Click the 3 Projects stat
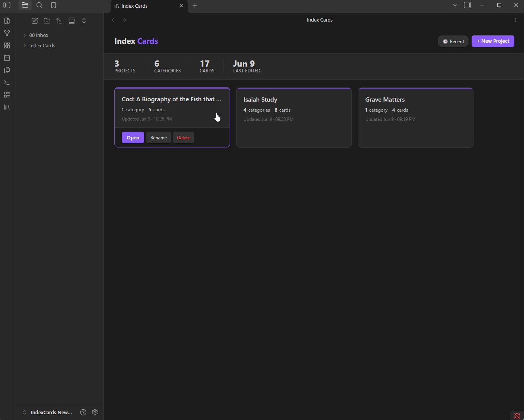The width and height of the screenshot is (524, 420). [x=125, y=66]
